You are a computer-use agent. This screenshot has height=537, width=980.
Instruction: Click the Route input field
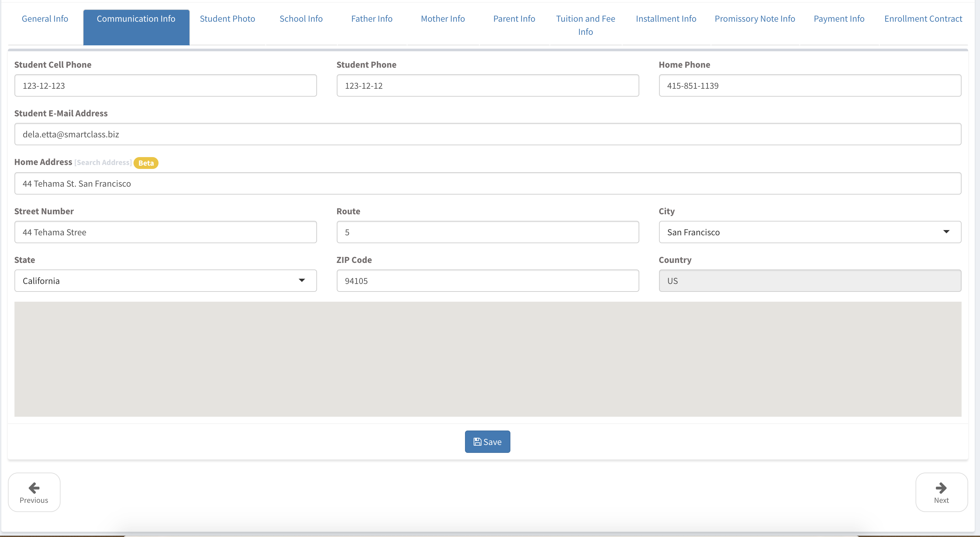tap(488, 232)
